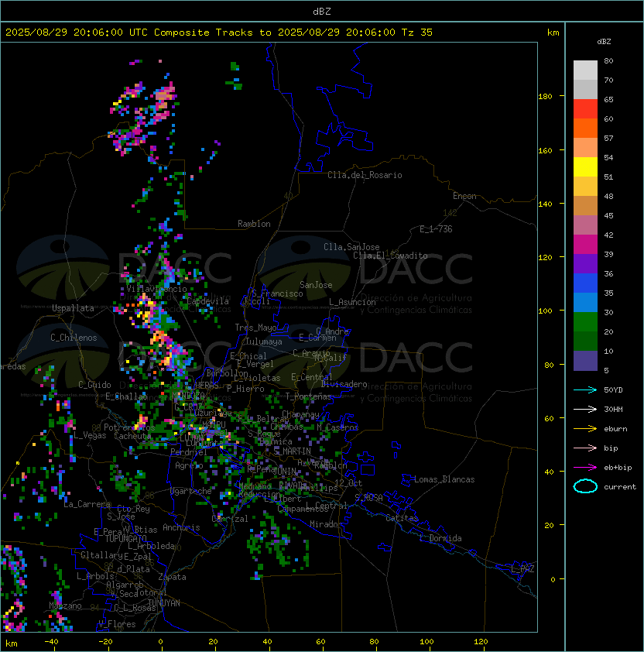Pick the light gray 70-80 dBZ band
Screen dimensions: 644x652
pyautogui.click(x=585, y=70)
